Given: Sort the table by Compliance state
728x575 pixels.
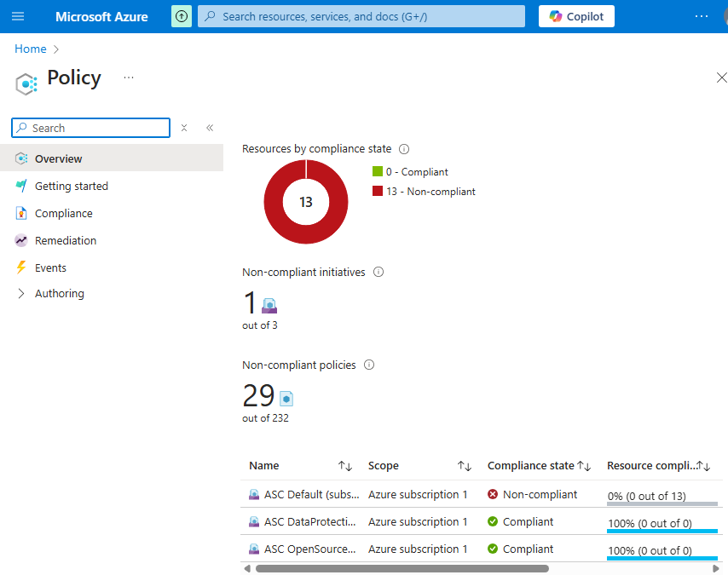Looking at the screenshot, I should tap(584, 466).
